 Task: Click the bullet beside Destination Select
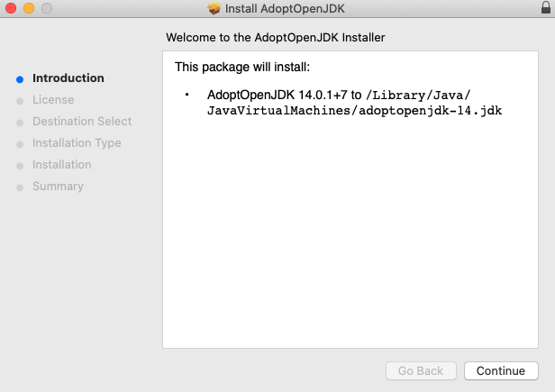[20, 123]
